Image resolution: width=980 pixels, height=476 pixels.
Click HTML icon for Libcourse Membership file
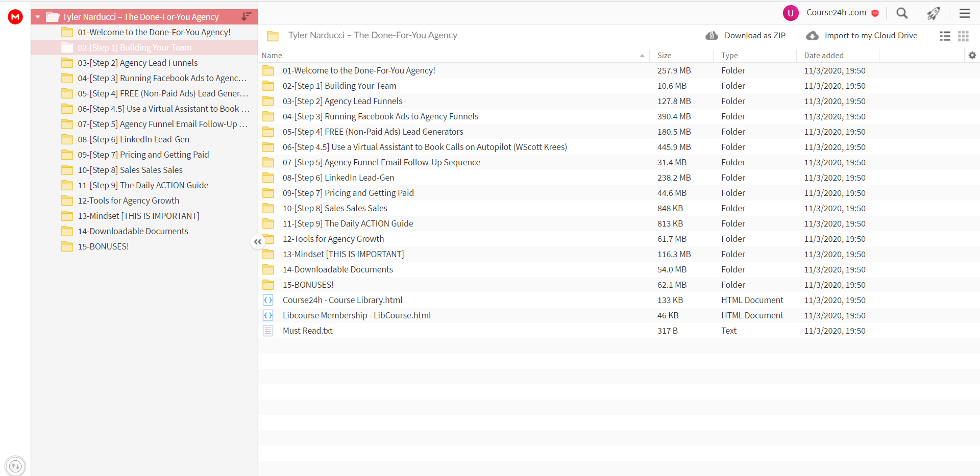pos(268,315)
